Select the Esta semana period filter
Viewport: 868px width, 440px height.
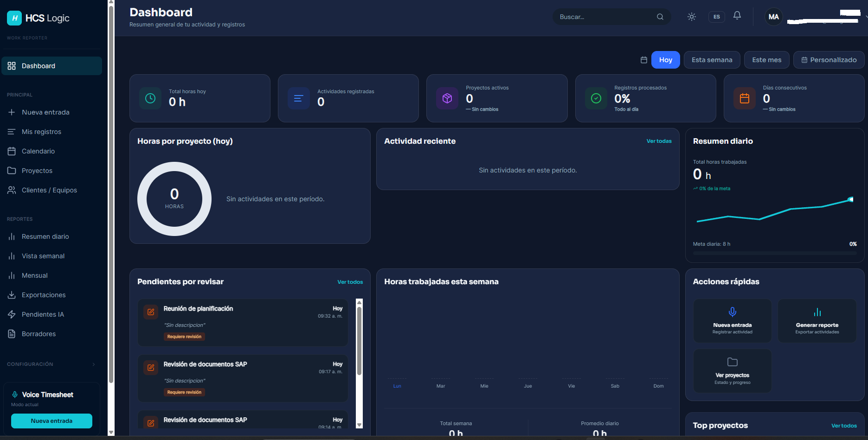[712, 60]
